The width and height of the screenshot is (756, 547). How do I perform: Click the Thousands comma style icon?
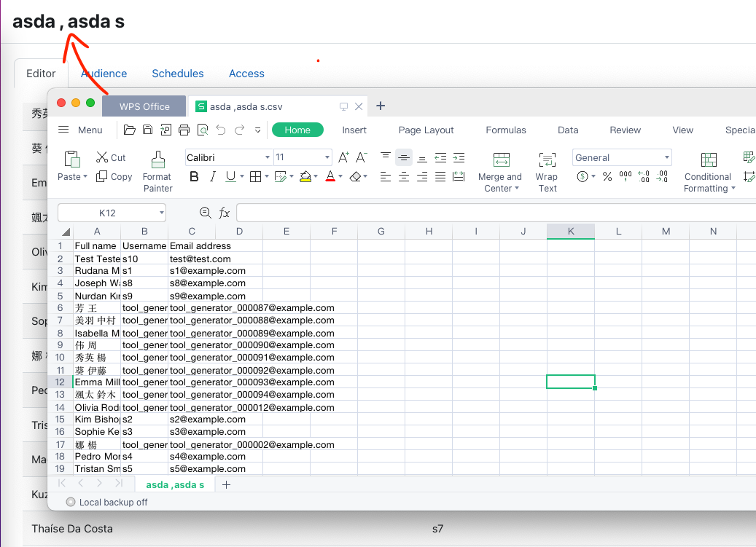pyautogui.click(x=626, y=177)
